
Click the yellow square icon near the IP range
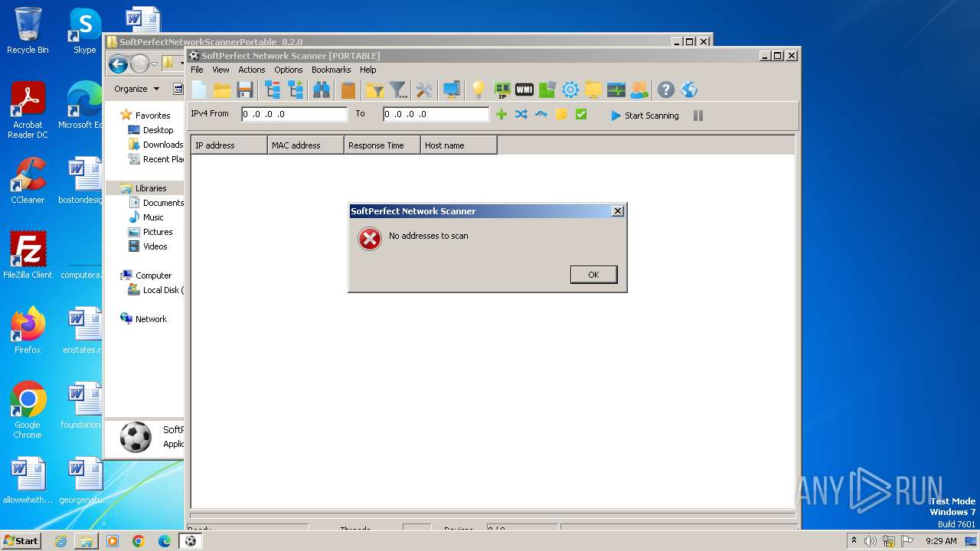click(x=561, y=115)
